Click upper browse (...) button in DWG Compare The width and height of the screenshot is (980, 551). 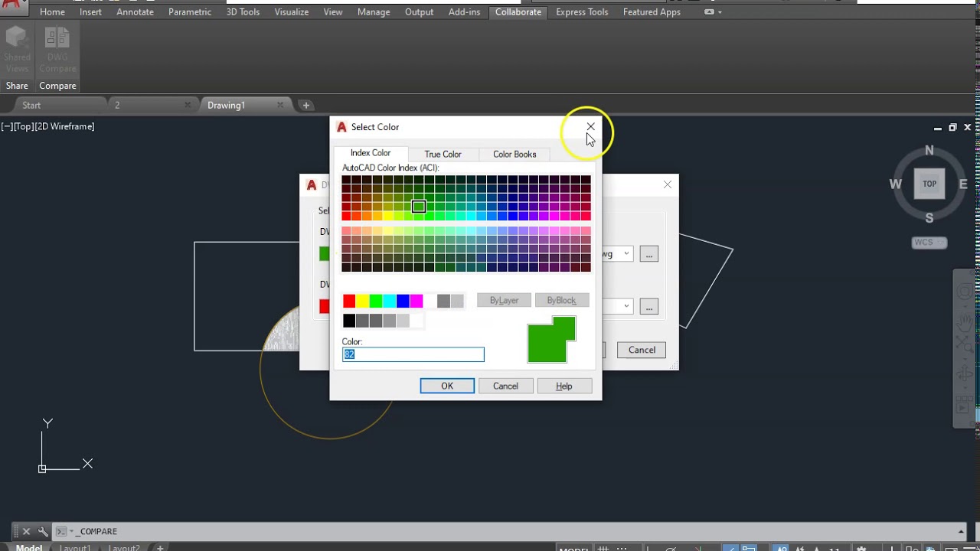[x=648, y=254]
